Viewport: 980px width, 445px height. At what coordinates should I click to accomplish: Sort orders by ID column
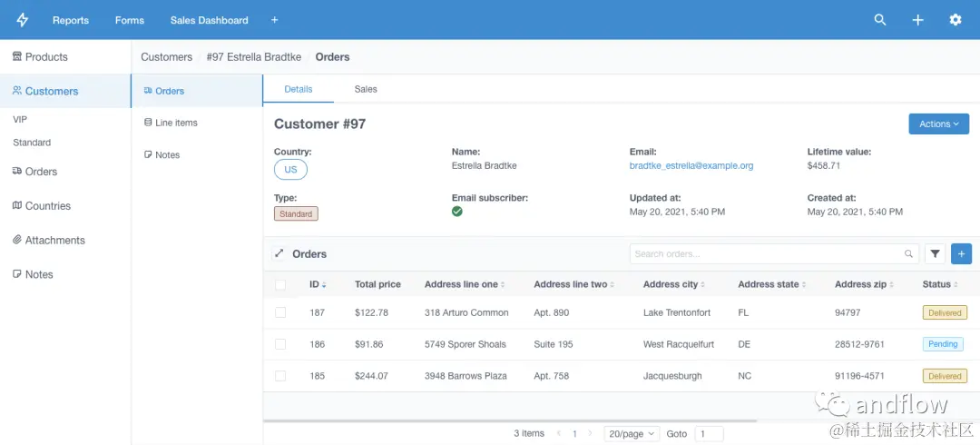tap(318, 284)
